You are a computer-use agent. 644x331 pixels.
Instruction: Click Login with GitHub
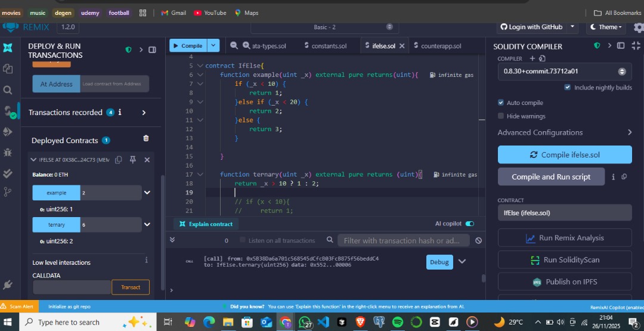pyautogui.click(x=531, y=27)
